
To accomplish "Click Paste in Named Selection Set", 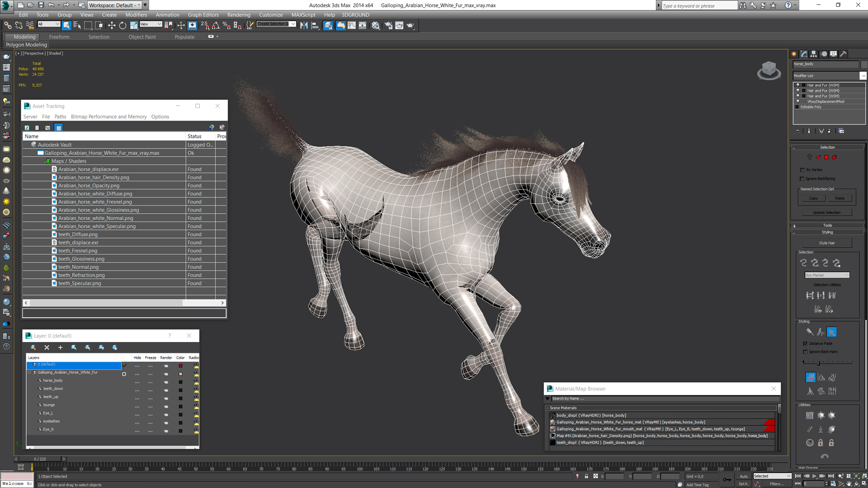I will pyautogui.click(x=840, y=198).
